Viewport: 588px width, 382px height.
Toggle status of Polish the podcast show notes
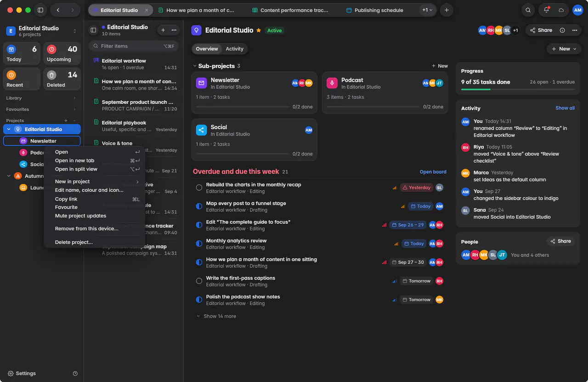tap(199, 300)
